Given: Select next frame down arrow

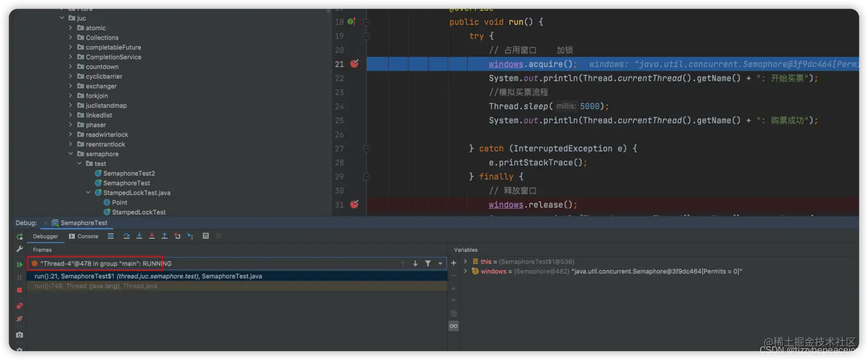Looking at the screenshot, I should tap(415, 264).
